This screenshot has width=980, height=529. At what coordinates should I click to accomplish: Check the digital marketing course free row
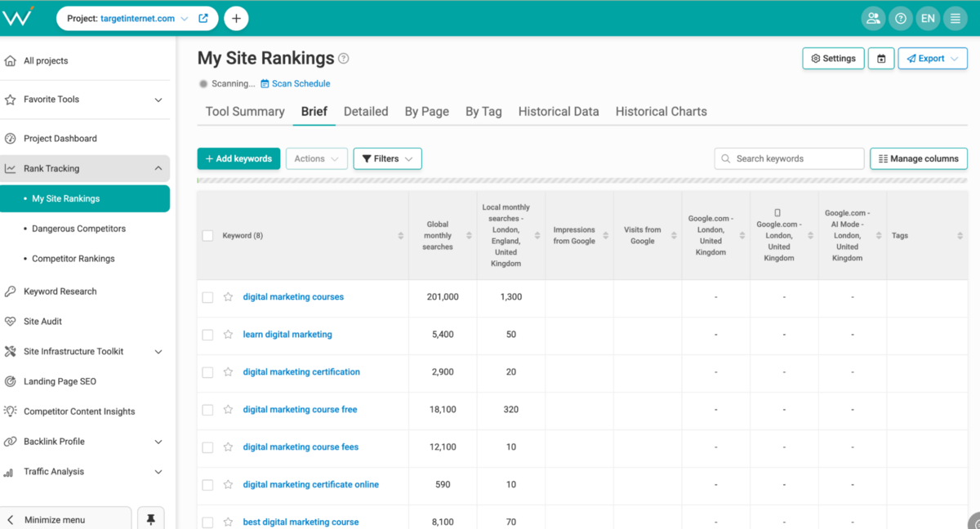[207, 410]
